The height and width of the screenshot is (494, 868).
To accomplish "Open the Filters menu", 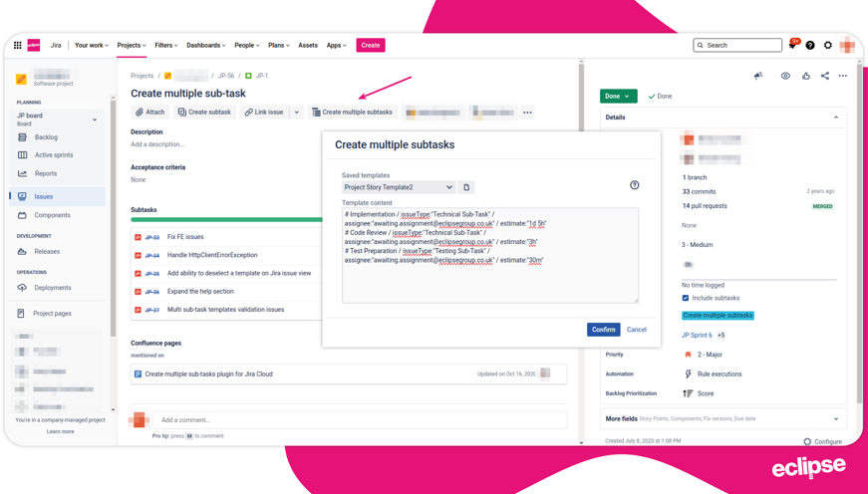I will tap(166, 46).
